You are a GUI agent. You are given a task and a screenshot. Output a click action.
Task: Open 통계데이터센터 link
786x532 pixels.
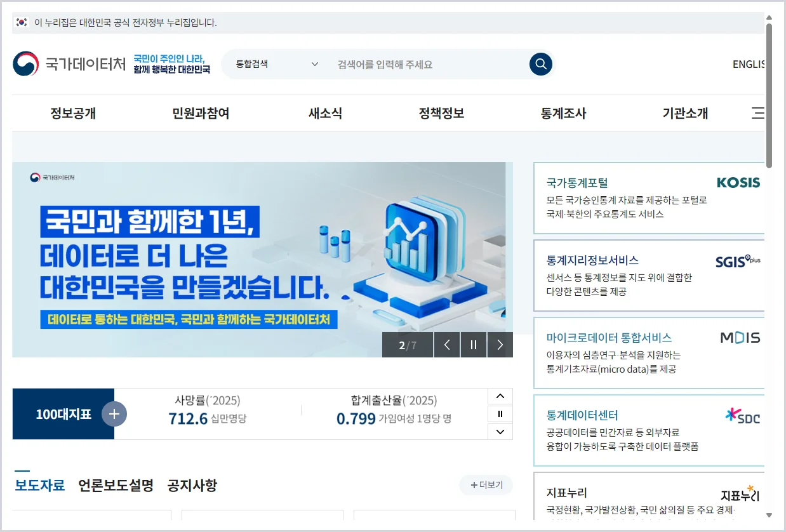point(582,415)
